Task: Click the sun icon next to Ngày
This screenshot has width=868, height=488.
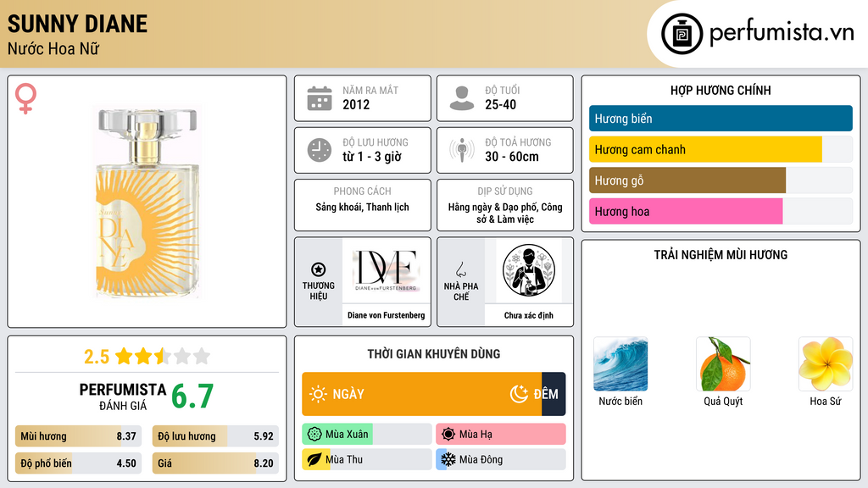Action: 318,394
